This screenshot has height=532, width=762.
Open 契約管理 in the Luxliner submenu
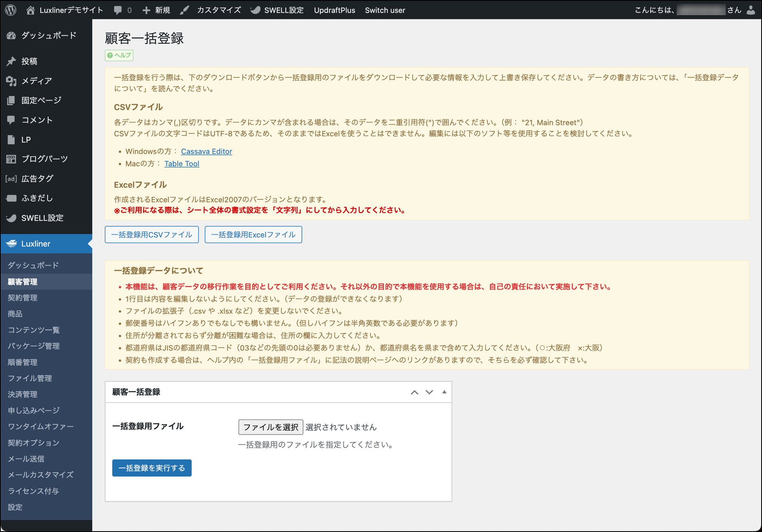point(23,298)
